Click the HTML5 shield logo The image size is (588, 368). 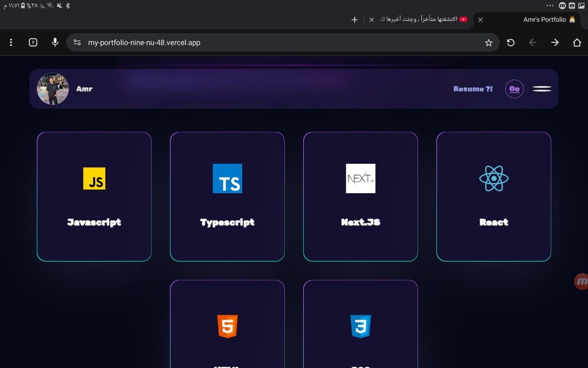(227, 326)
